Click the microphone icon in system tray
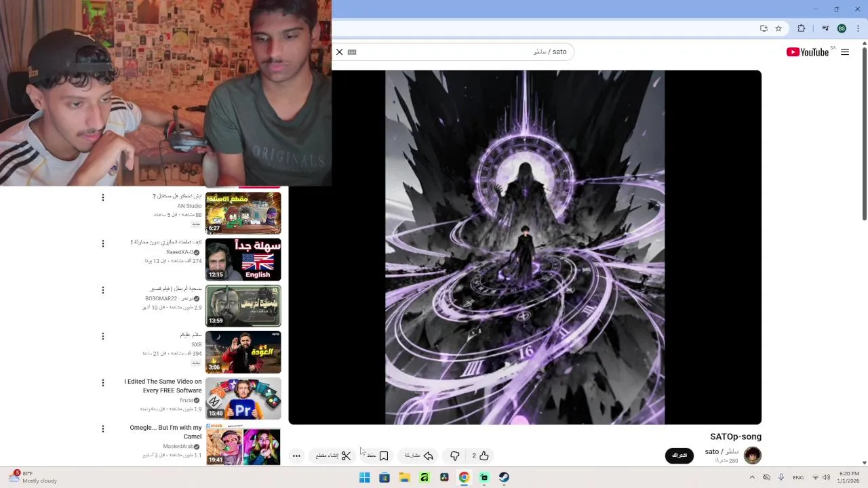Screen dimensions: 868x488 781,477
